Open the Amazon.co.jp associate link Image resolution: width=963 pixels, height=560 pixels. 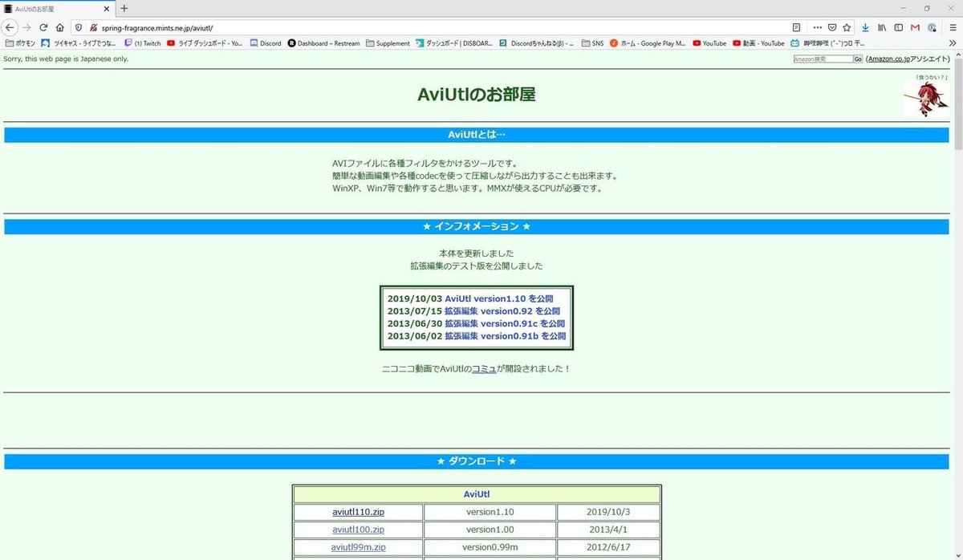point(889,59)
